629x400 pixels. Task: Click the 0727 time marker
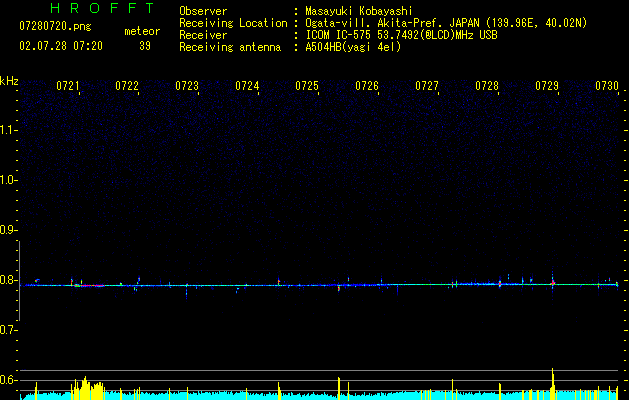427,86
